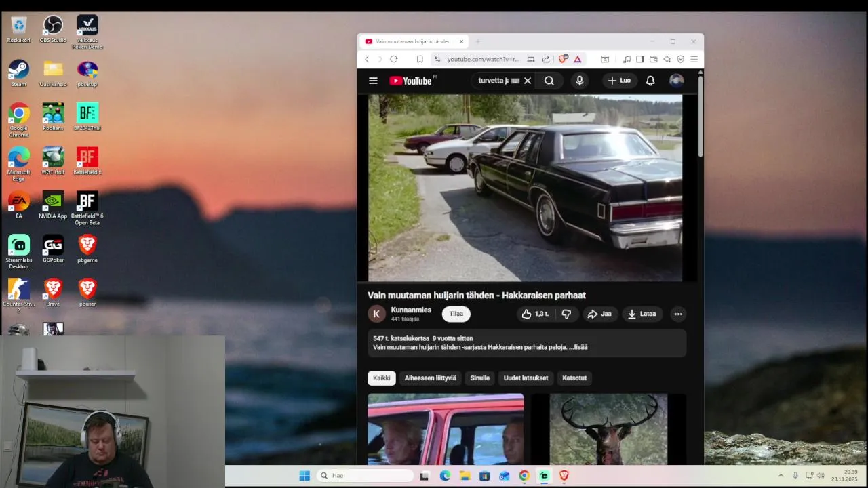Open Brave tab search icon
The width and height of the screenshot is (868, 488).
605,59
